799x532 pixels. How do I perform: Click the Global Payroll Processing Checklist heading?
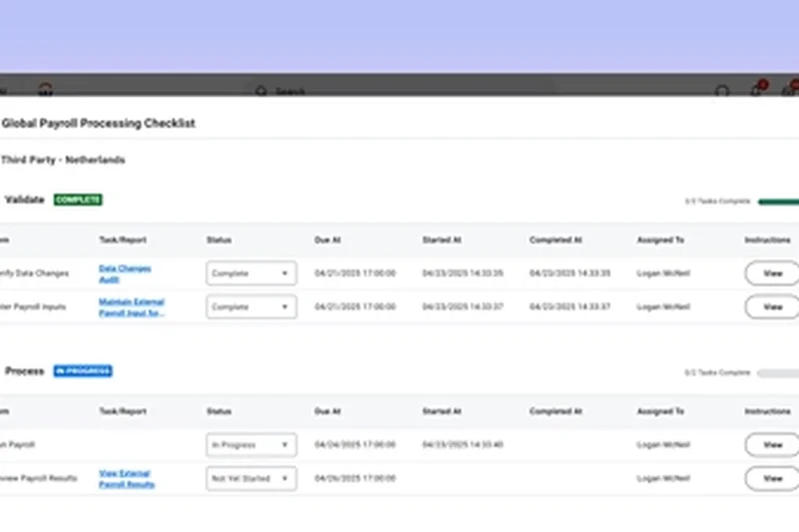pos(98,123)
